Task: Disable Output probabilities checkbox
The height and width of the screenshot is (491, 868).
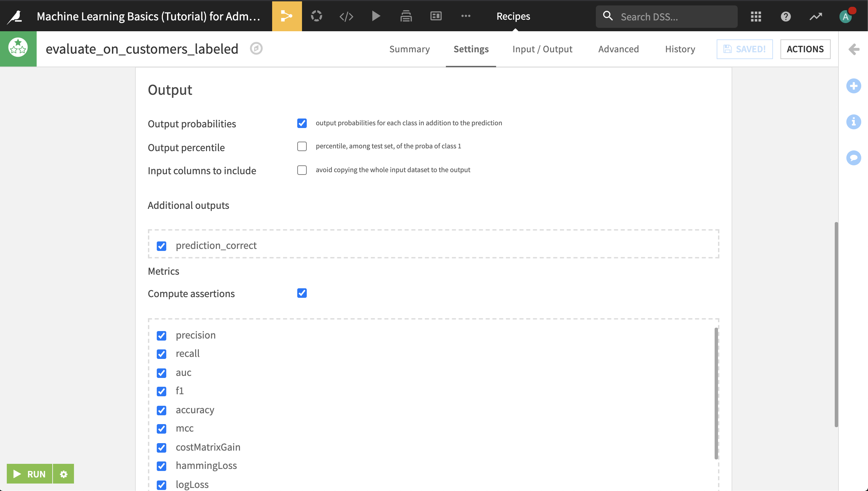Action: 302,123
